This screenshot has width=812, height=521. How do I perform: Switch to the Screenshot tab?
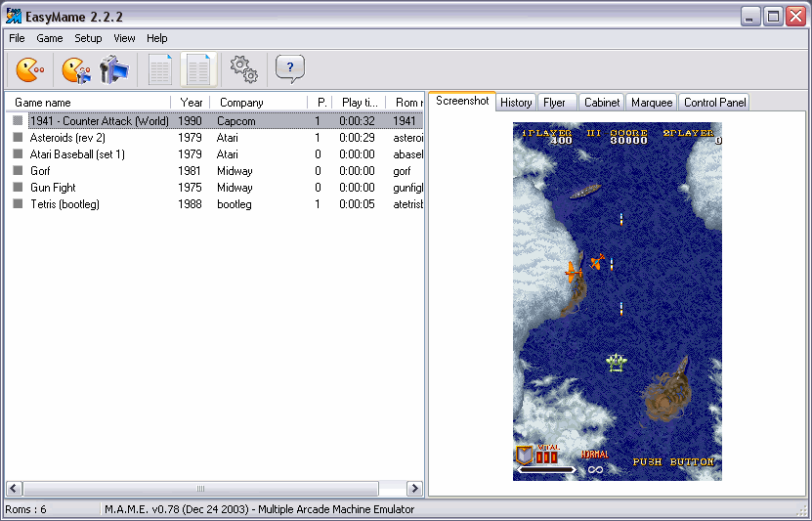point(462,101)
